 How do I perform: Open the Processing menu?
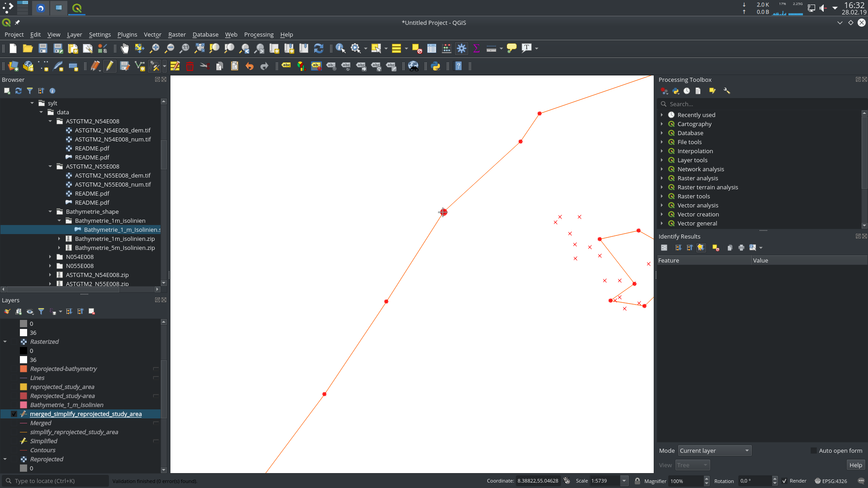tap(259, 34)
